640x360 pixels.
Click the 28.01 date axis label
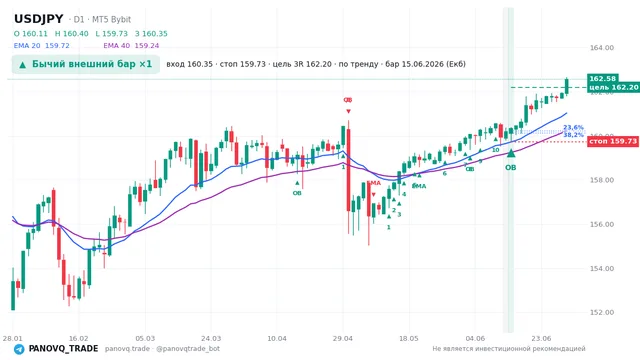point(13,338)
